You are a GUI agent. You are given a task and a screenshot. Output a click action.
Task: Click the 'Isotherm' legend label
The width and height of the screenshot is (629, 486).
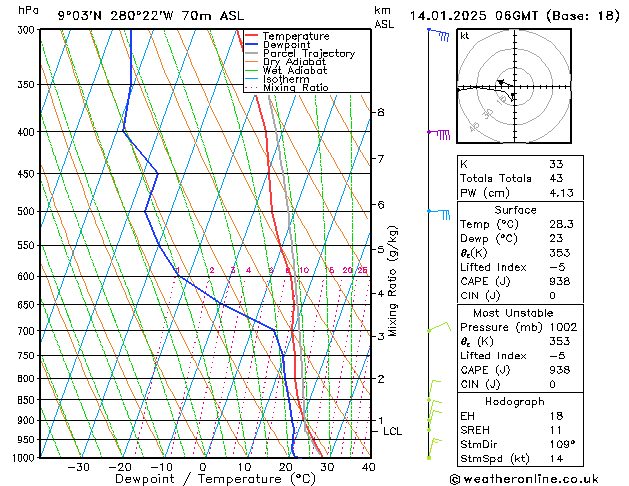tap(286, 79)
